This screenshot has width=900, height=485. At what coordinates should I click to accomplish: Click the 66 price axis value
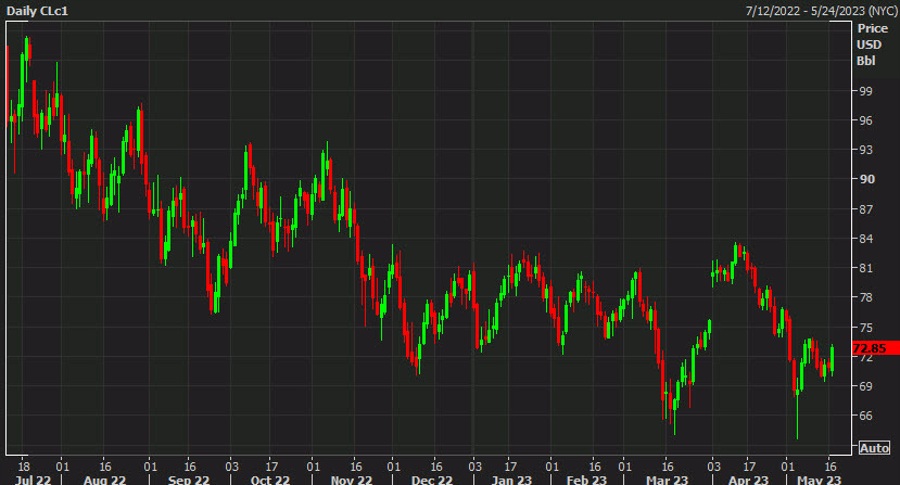coord(866,416)
